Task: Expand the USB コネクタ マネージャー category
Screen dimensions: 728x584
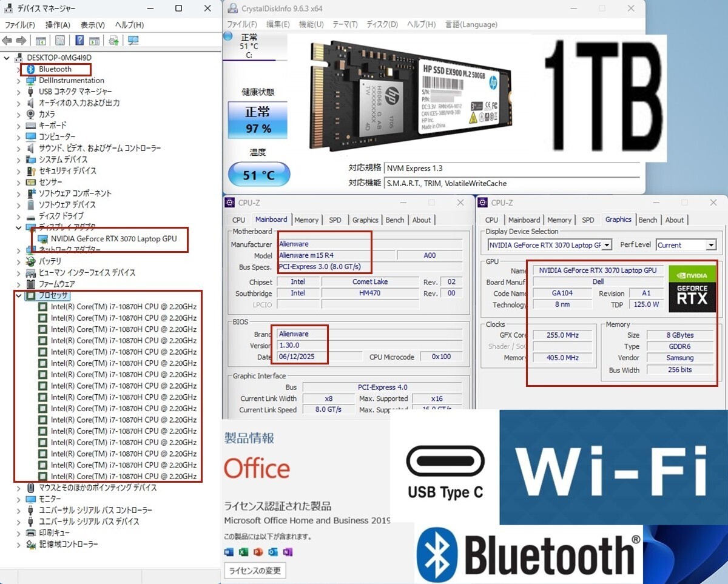Action: (18, 92)
